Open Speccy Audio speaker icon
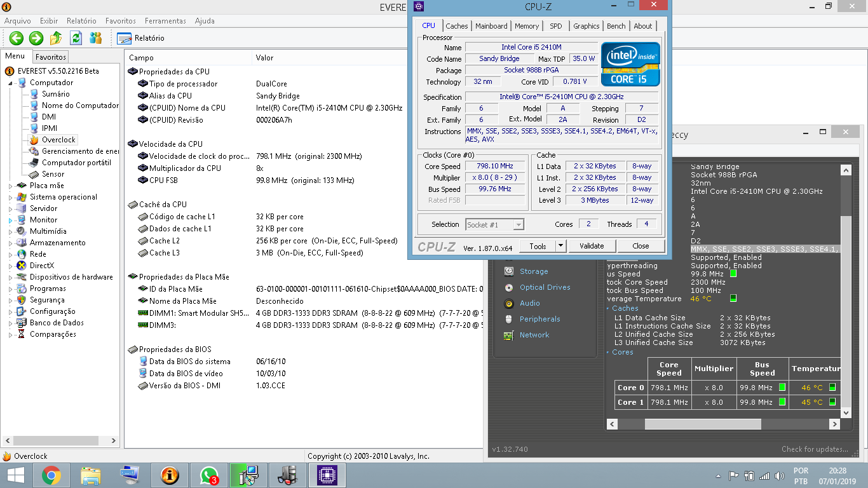 (509, 303)
